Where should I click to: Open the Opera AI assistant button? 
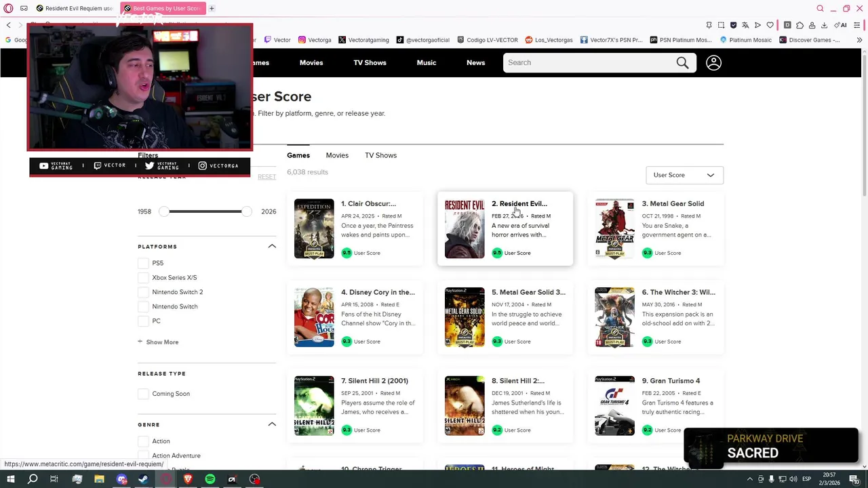(x=840, y=25)
